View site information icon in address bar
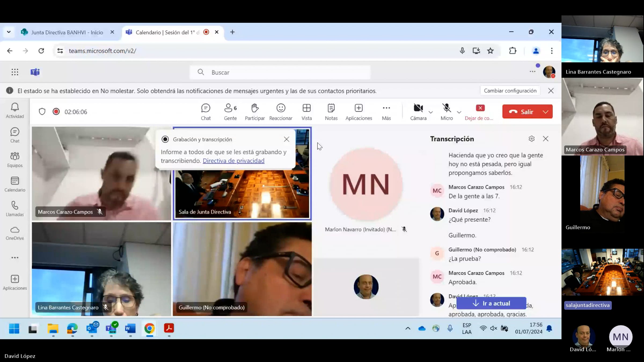Image resolution: width=644 pixels, height=362 pixels. click(x=60, y=51)
